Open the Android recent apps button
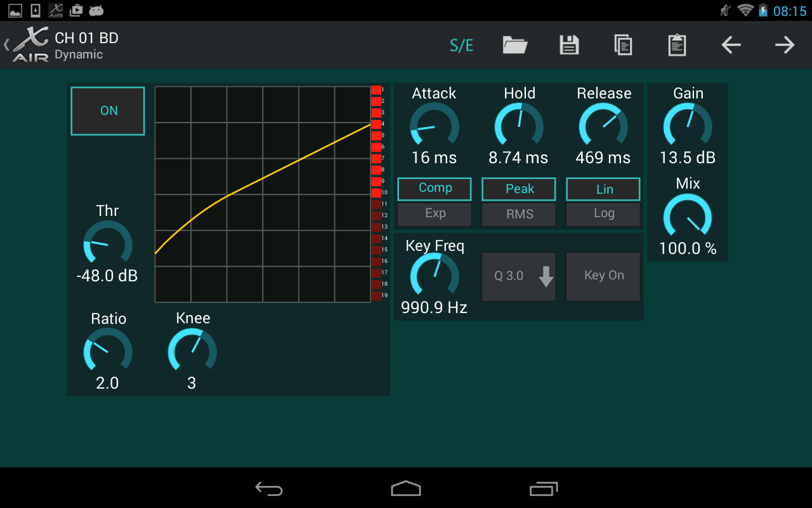 (x=544, y=488)
